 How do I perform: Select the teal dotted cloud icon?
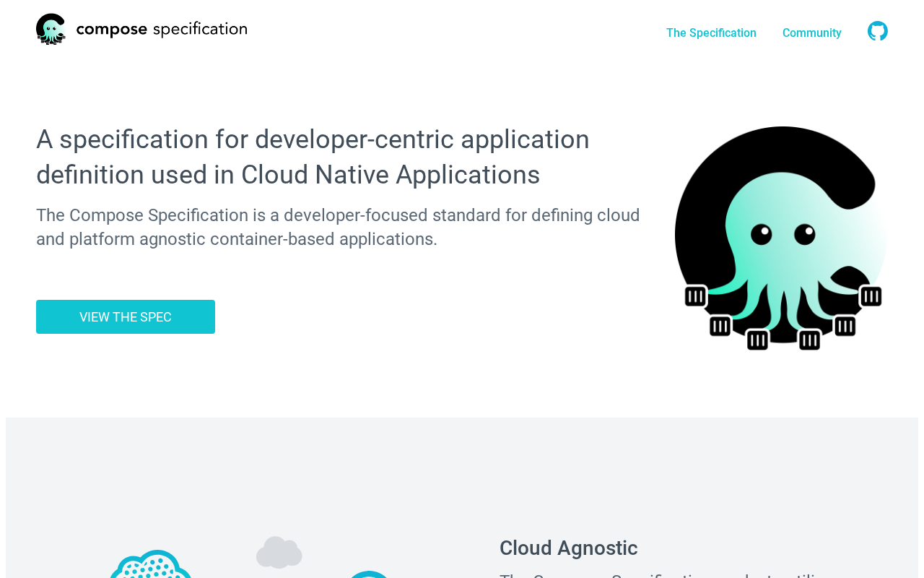tap(150, 564)
